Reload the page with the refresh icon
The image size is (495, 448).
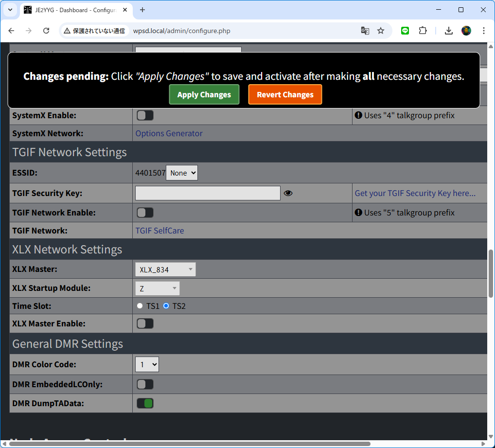pyautogui.click(x=46, y=31)
